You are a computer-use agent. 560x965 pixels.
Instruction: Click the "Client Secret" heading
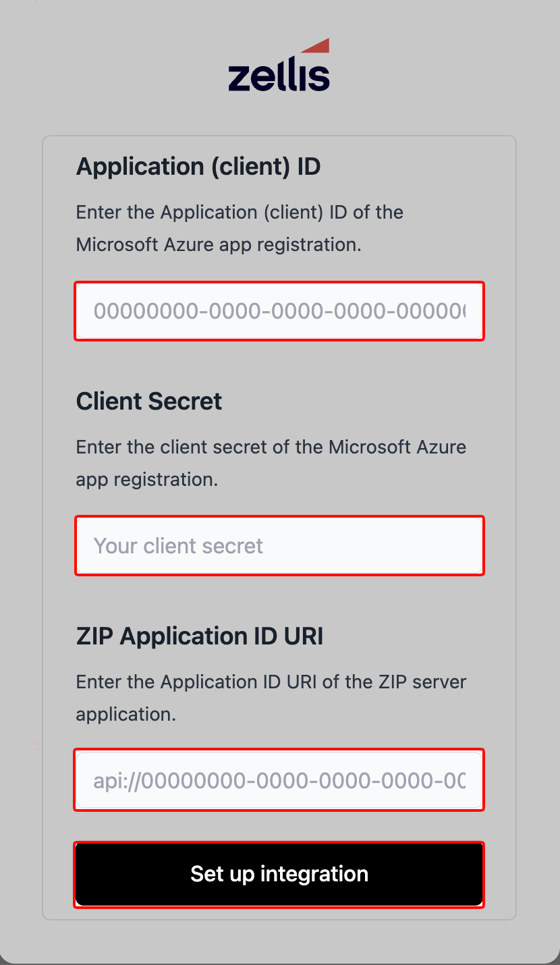point(149,401)
